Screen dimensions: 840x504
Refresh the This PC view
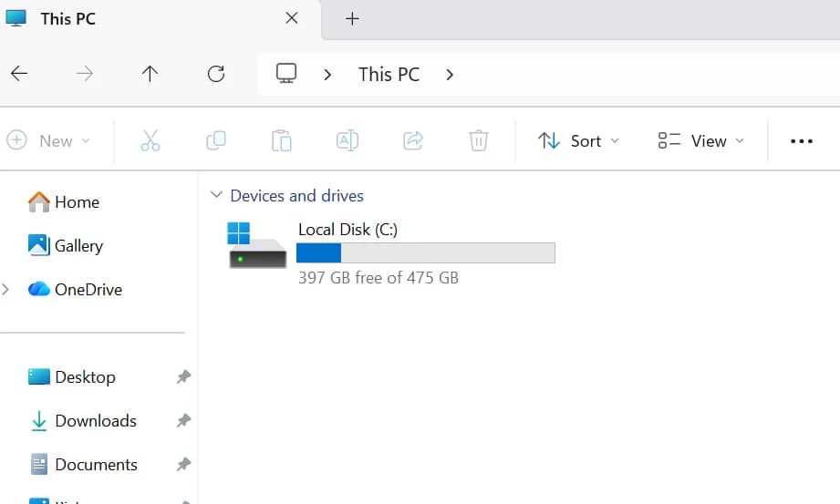(x=216, y=74)
